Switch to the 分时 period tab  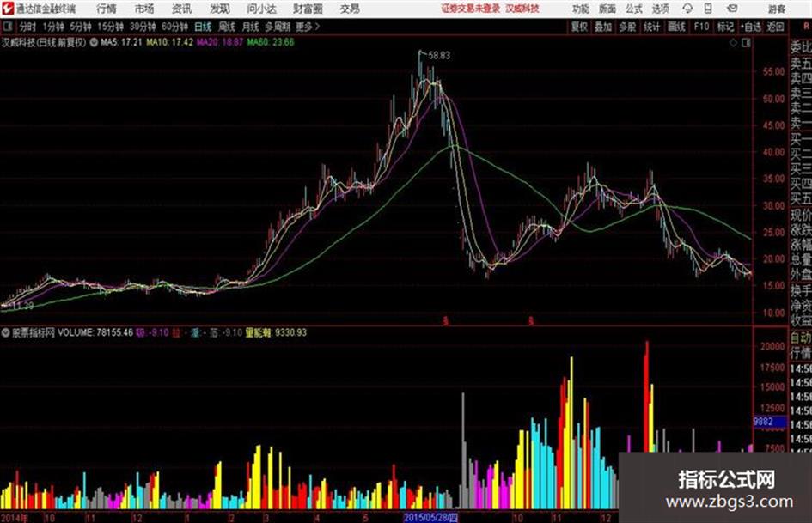27,27
